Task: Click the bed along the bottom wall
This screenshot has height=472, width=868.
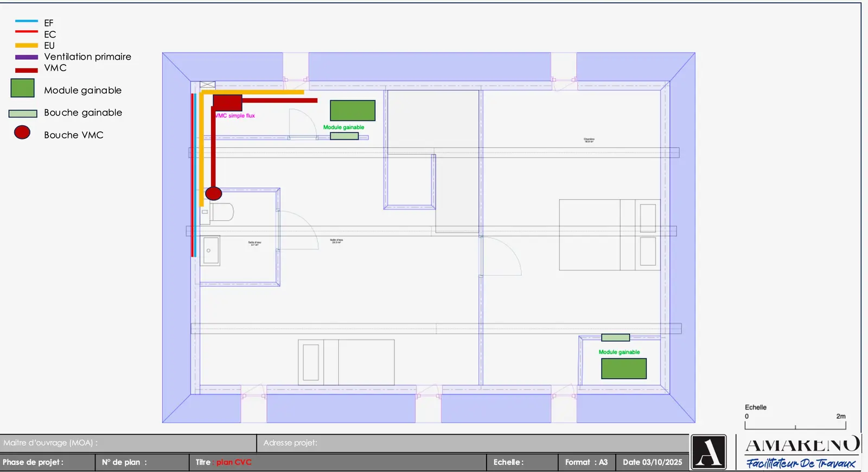Action: [346, 362]
